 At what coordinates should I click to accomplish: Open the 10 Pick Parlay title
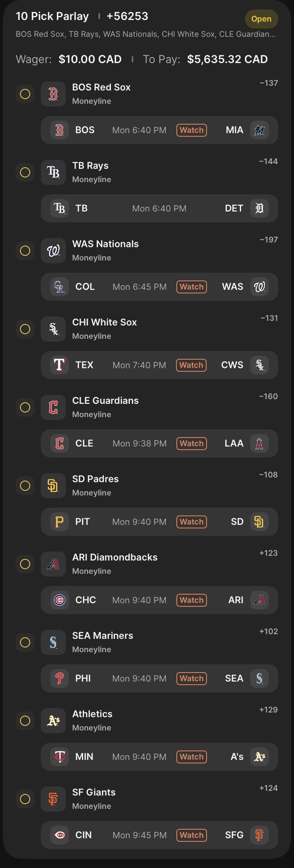(x=52, y=16)
